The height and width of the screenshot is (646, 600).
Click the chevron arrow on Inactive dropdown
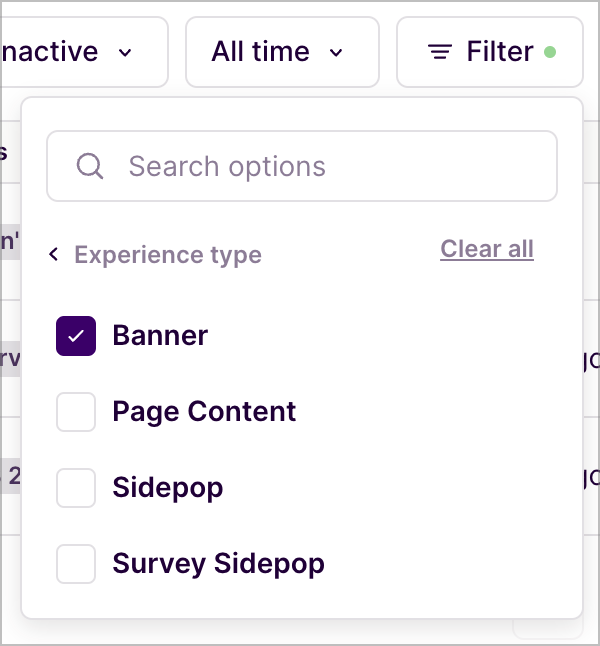(x=125, y=53)
